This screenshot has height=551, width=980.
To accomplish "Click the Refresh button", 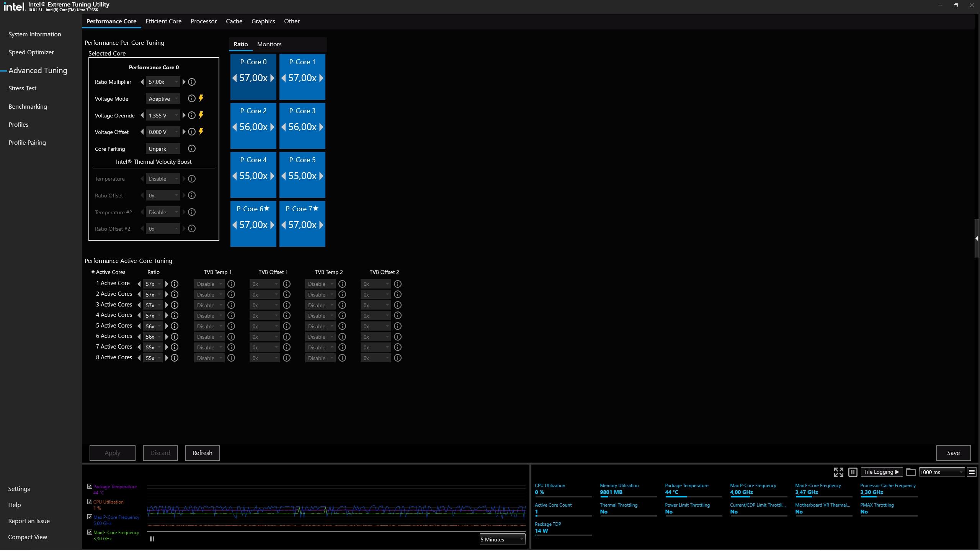I will pos(202,453).
